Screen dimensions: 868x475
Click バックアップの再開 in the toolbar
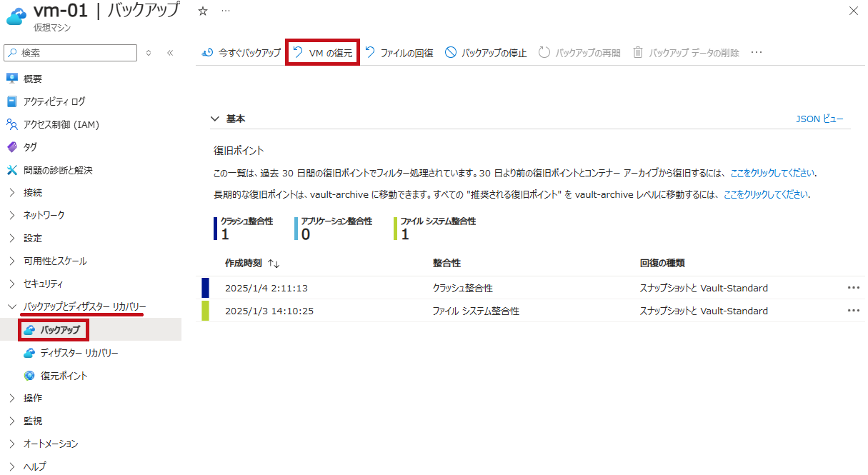tap(579, 53)
